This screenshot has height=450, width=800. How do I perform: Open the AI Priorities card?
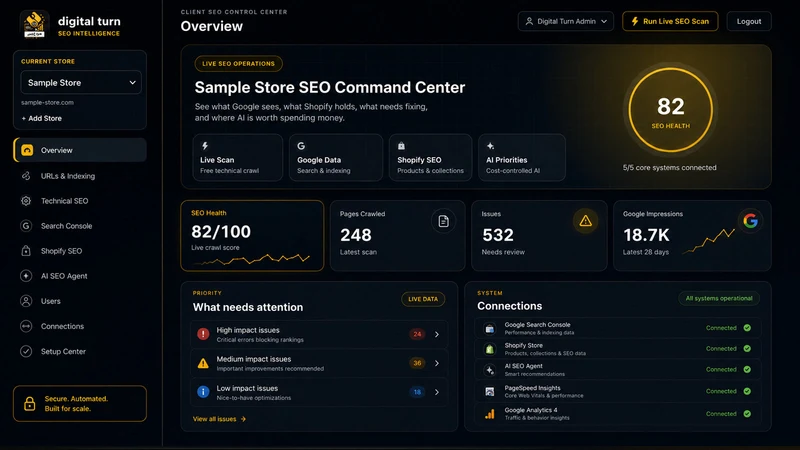(x=521, y=158)
